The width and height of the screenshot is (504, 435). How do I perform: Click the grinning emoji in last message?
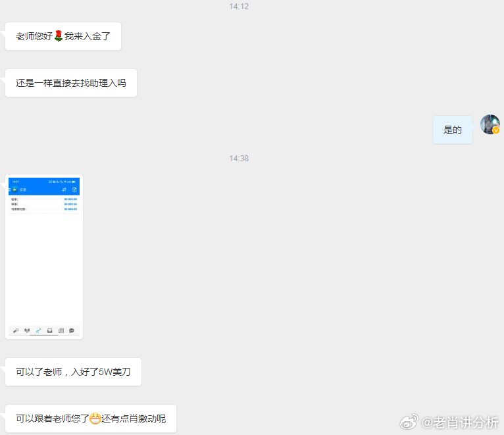pos(95,419)
